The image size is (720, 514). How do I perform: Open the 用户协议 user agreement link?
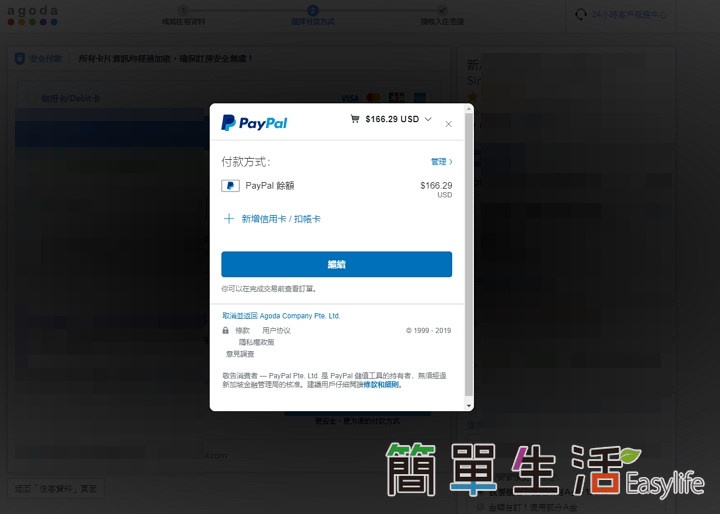pos(276,330)
